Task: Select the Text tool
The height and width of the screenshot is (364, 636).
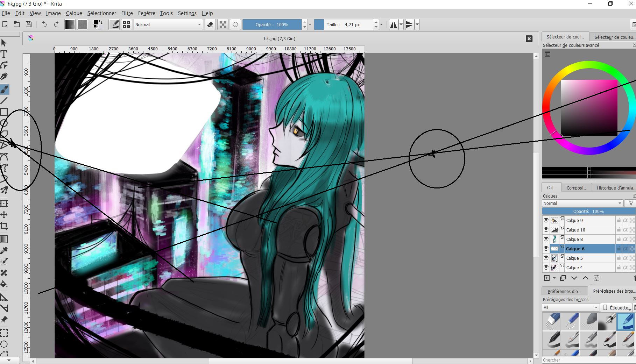Action: pos(4,54)
